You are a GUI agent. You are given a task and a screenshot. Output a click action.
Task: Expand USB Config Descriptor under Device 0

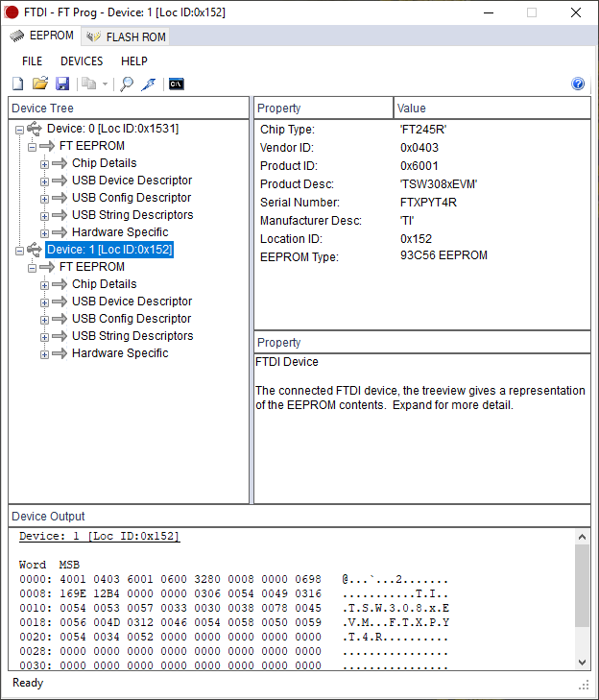point(44,199)
